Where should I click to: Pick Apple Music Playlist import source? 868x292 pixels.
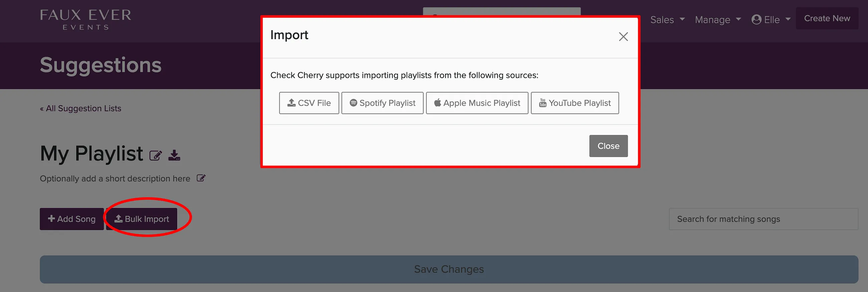[x=477, y=103]
